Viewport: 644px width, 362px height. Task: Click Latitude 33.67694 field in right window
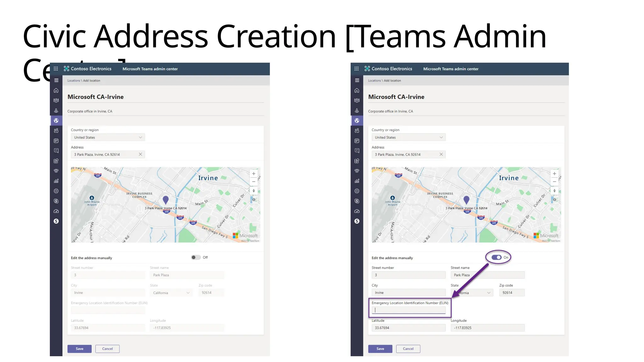(x=408, y=328)
